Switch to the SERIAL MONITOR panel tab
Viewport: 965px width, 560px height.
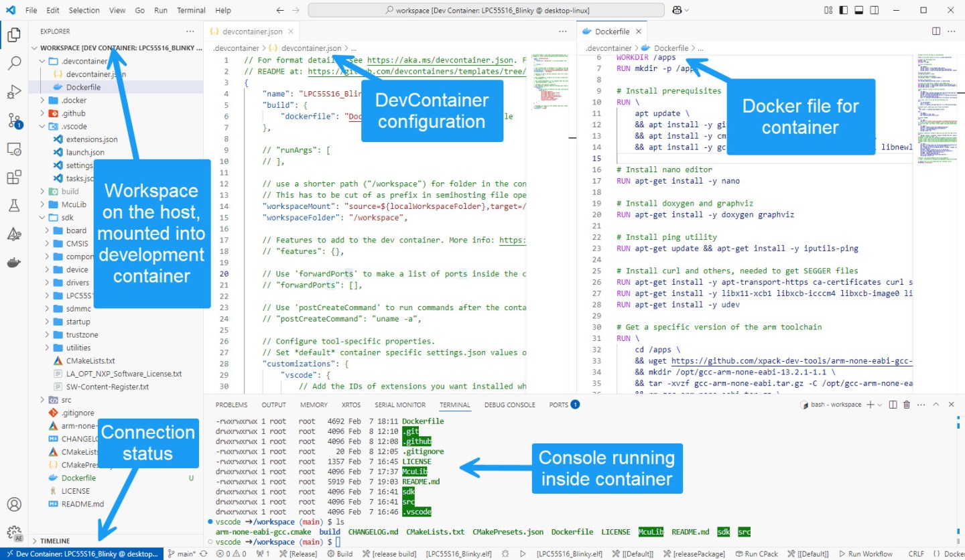(400, 405)
